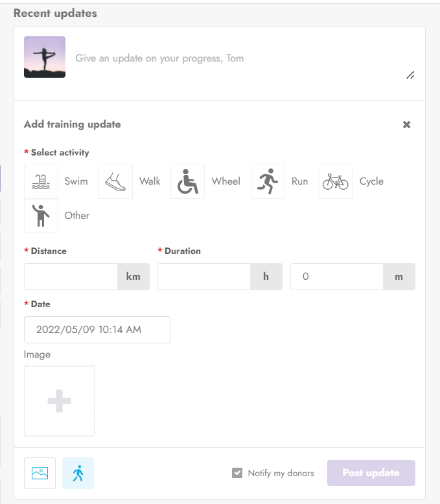Choose the Other activity icon
440x504 pixels.
coord(41,216)
